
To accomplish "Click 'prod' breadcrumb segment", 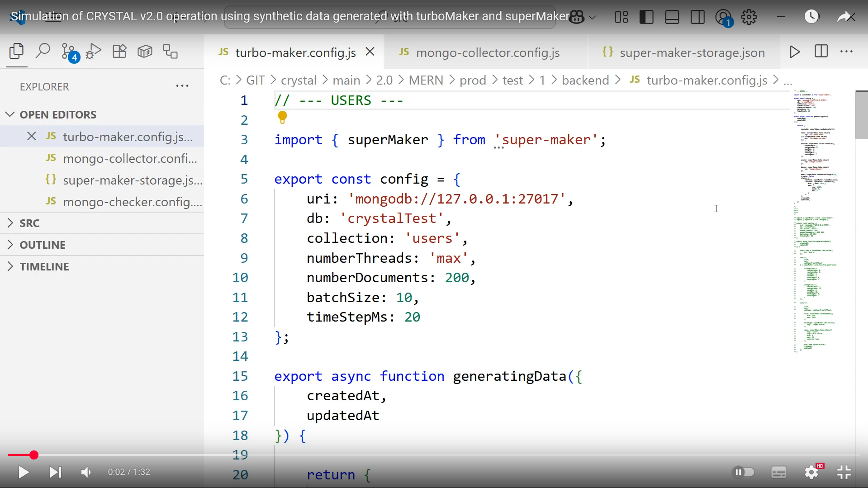I will coord(473,80).
